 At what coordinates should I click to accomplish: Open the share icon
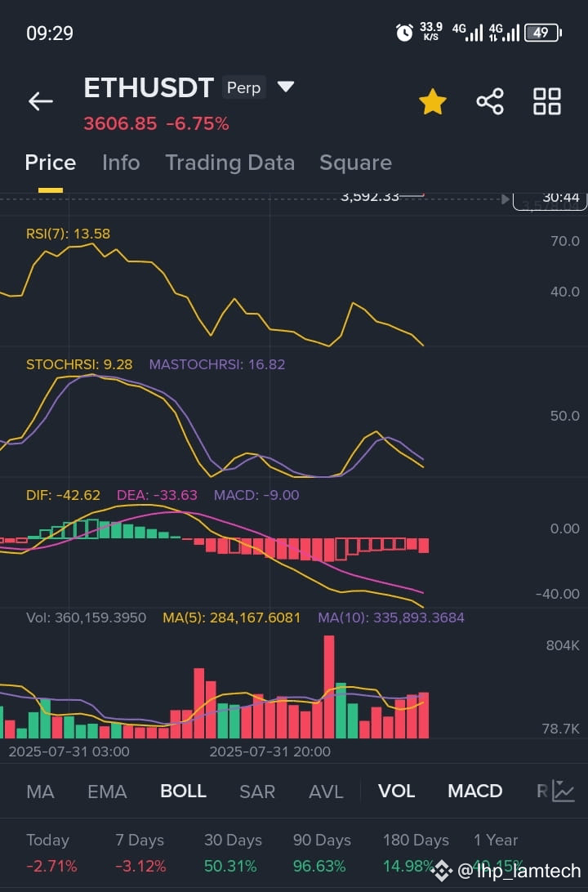coord(490,102)
